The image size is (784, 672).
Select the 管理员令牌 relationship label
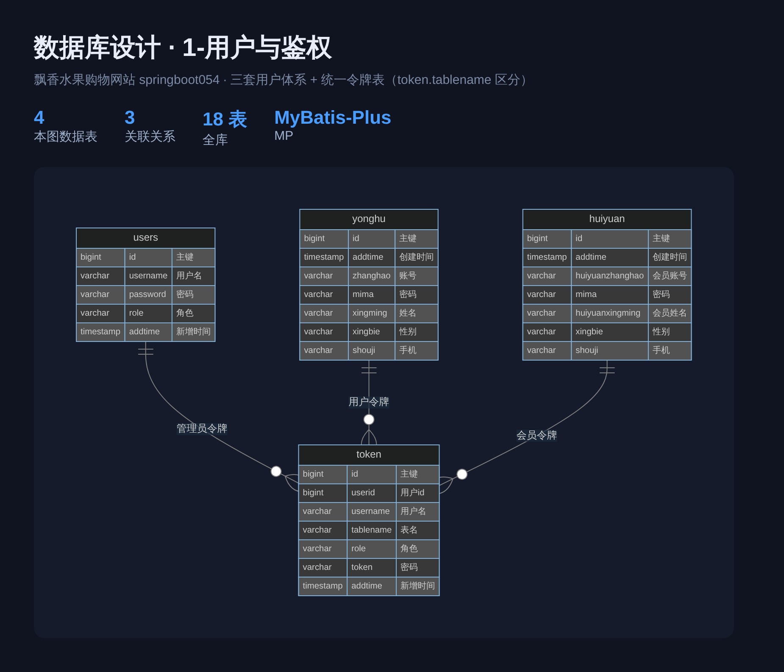(x=202, y=428)
